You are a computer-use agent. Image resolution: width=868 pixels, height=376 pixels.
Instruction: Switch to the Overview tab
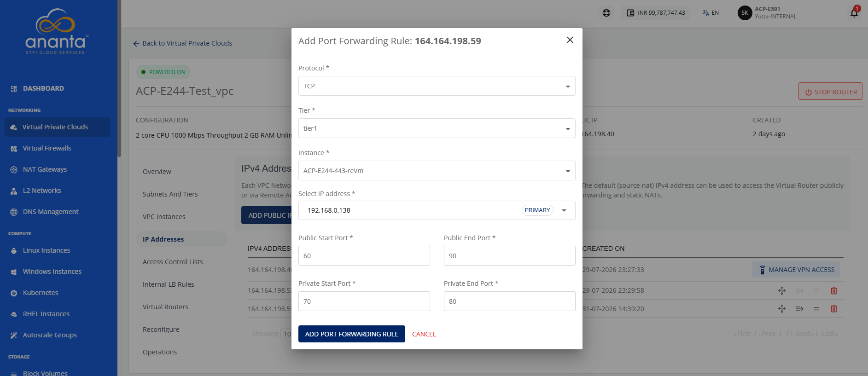[x=157, y=172]
